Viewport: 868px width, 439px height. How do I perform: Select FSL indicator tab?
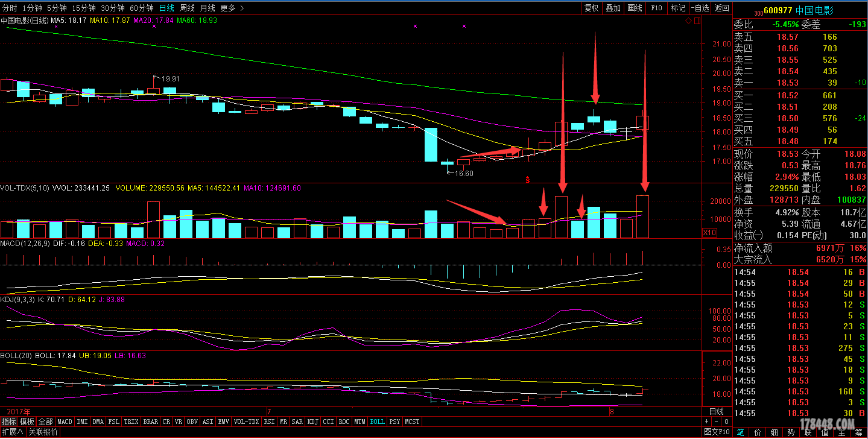click(113, 422)
